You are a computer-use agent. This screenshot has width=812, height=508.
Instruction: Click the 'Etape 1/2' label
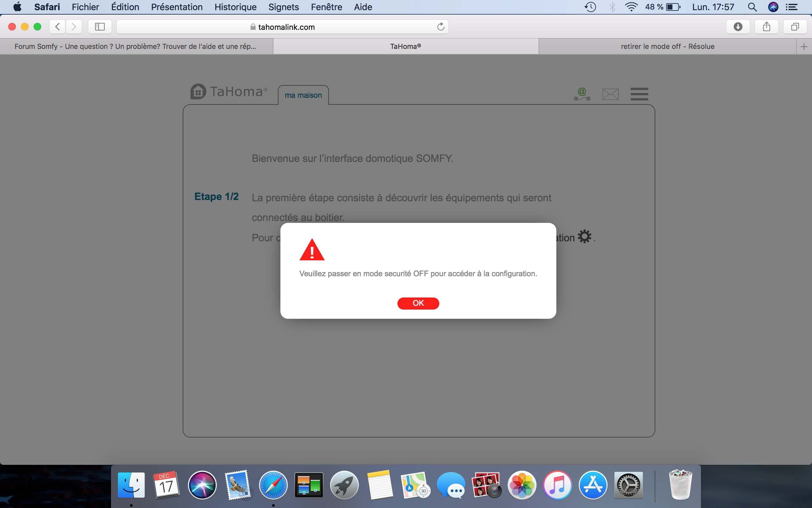pyautogui.click(x=216, y=197)
